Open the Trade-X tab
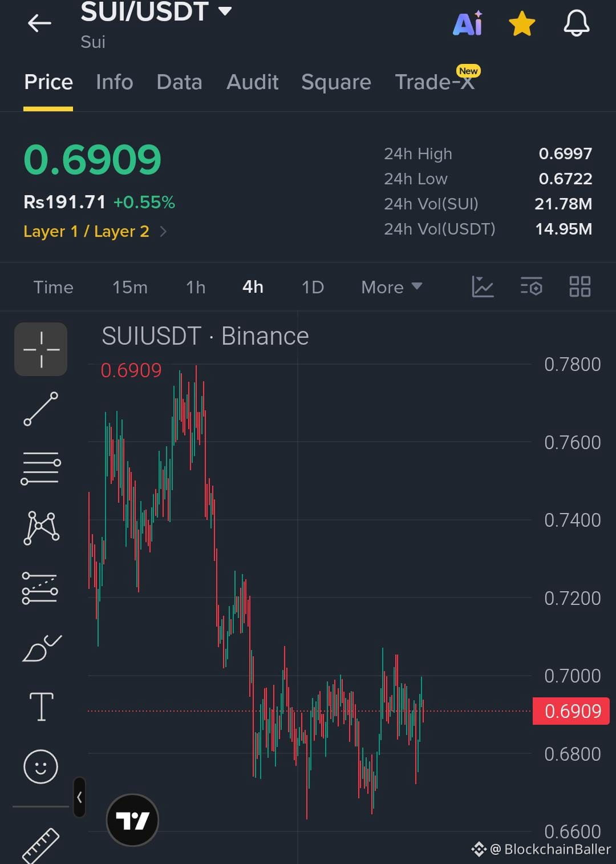This screenshot has height=864, width=616. coord(435,82)
